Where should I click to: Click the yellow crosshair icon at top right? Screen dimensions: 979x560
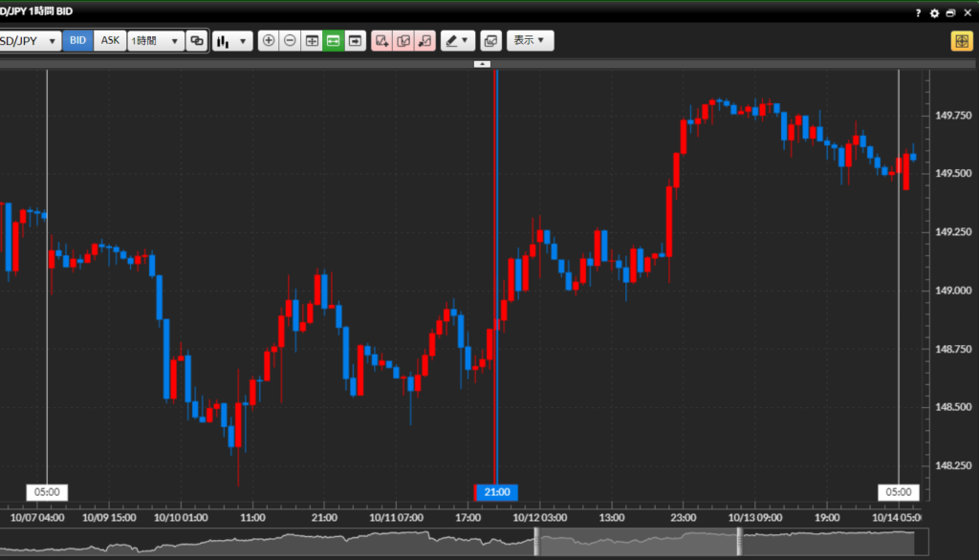(x=961, y=41)
